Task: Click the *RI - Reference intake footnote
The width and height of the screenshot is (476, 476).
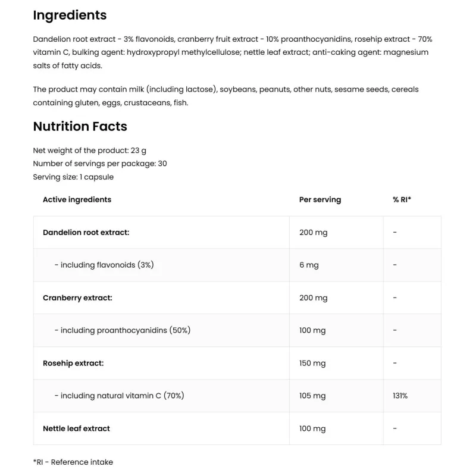Action: [73, 462]
